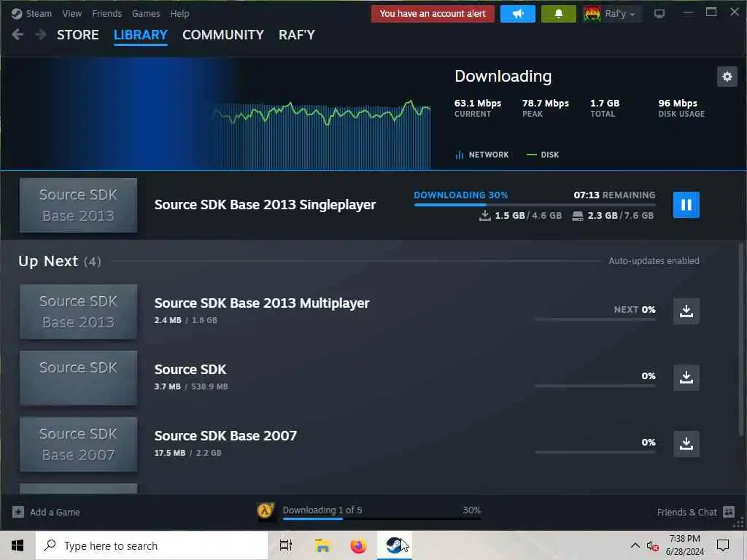Open Source SDK Base 2013 Multiplayer thumbnail

[x=78, y=312]
